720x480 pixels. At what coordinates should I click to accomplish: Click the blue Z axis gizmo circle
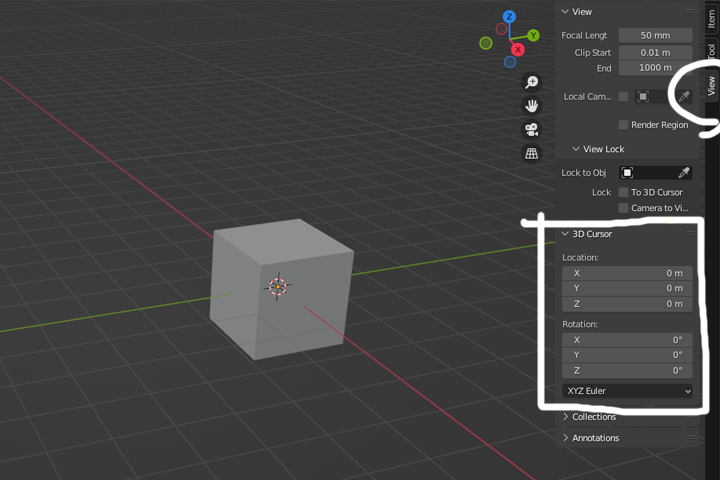(x=509, y=17)
